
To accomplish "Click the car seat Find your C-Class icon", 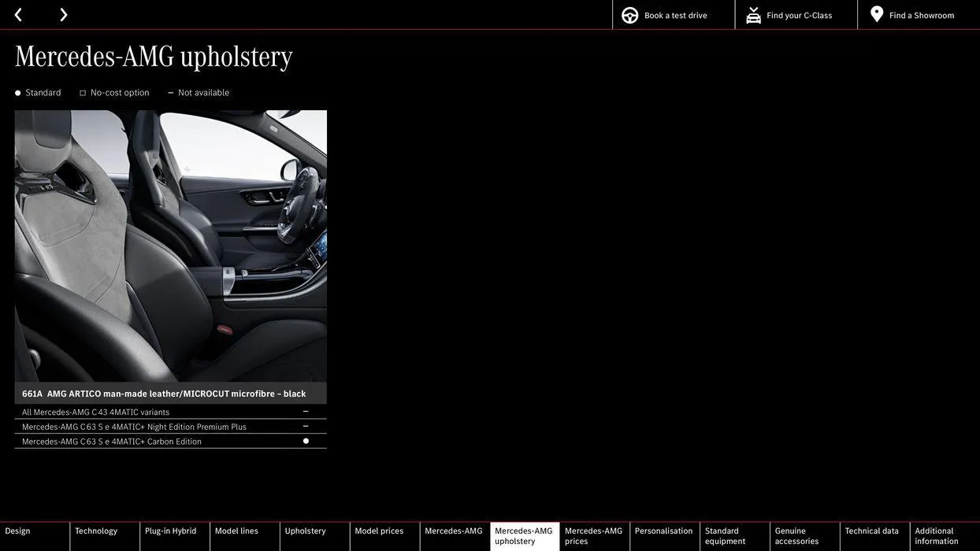I will point(753,15).
